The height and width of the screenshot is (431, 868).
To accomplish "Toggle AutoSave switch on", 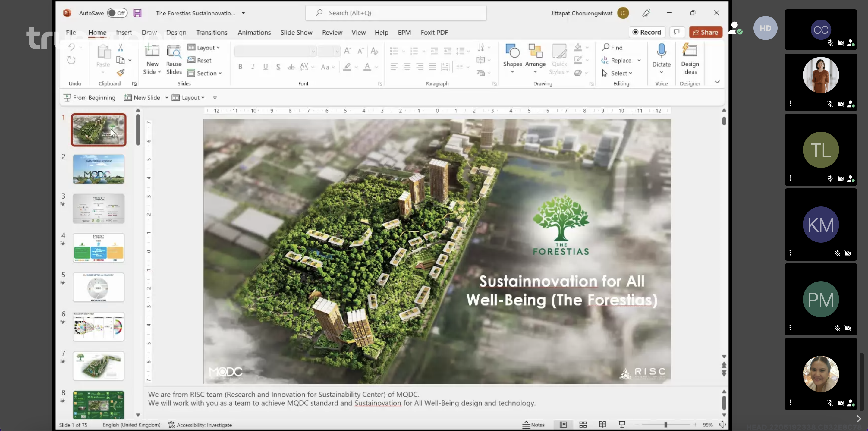I will tap(117, 13).
